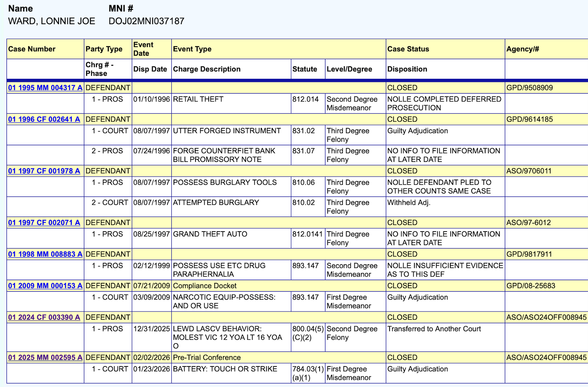The height and width of the screenshot is (387, 588).
Task: Click statute 810.02
Action: pyautogui.click(x=304, y=202)
